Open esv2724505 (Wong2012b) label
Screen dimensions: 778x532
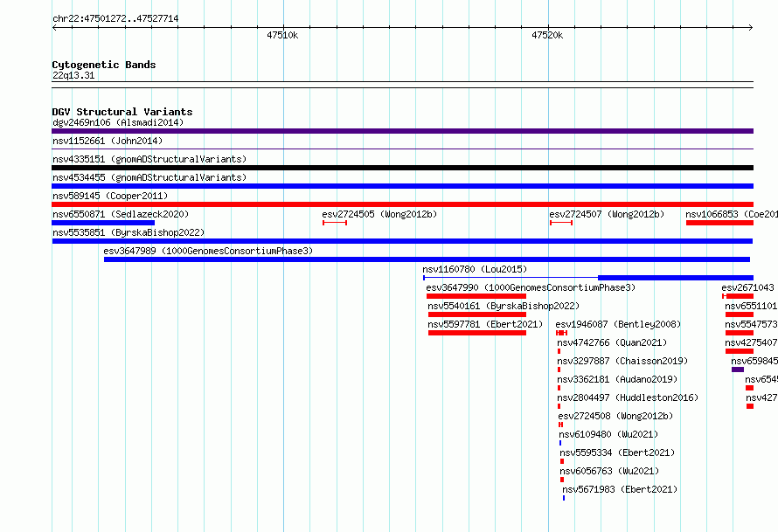379,214
